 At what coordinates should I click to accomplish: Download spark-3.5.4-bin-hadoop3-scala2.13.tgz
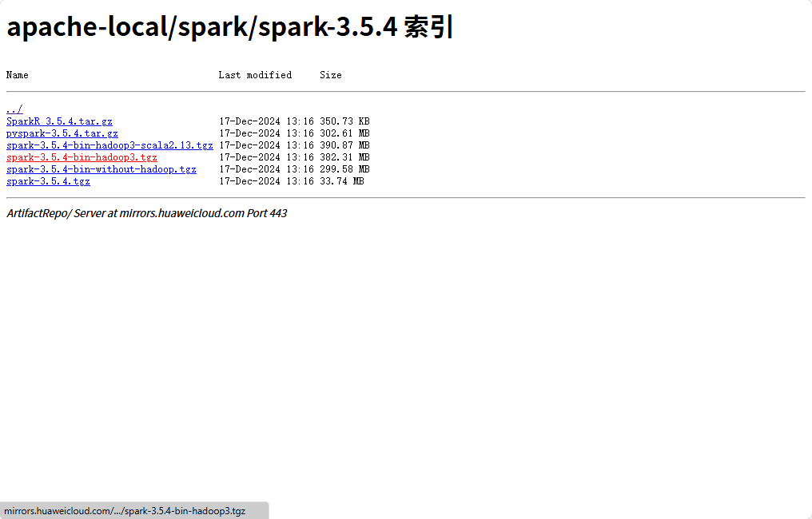click(x=109, y=145)
